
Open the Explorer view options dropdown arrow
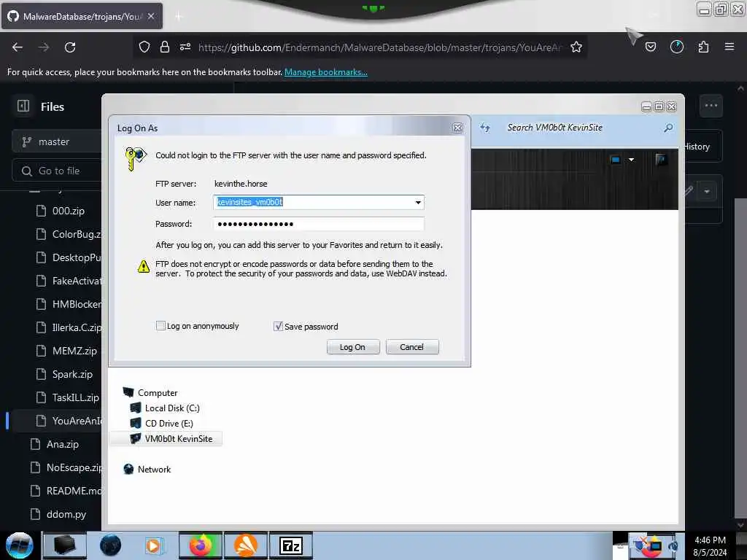pyautogui.click(x=631, y=160)
